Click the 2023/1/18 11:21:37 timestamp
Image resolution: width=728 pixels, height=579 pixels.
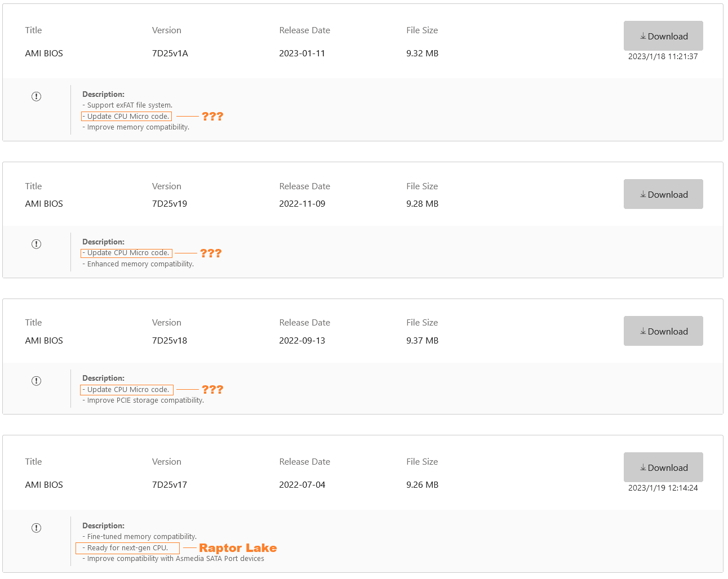click(x=663, y=56)
